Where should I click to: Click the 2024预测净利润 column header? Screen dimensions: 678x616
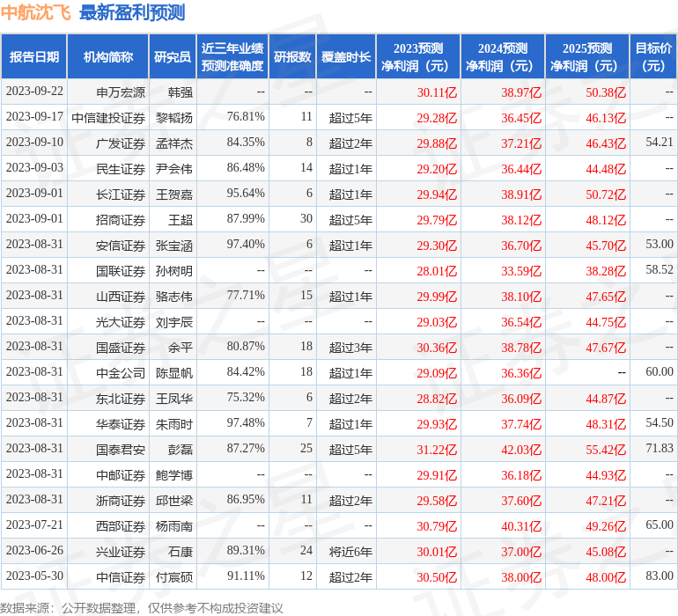coord(503,57)
